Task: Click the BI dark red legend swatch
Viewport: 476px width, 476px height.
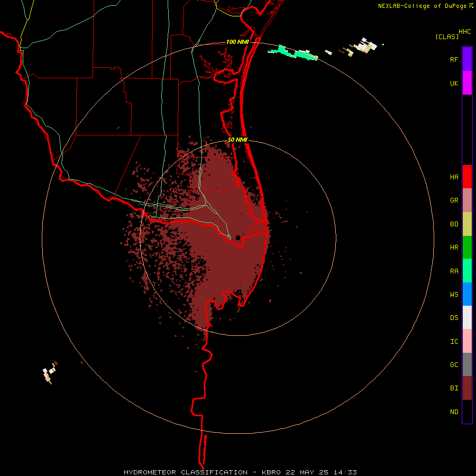Action: pyautogui.click(x=467, y=388)
